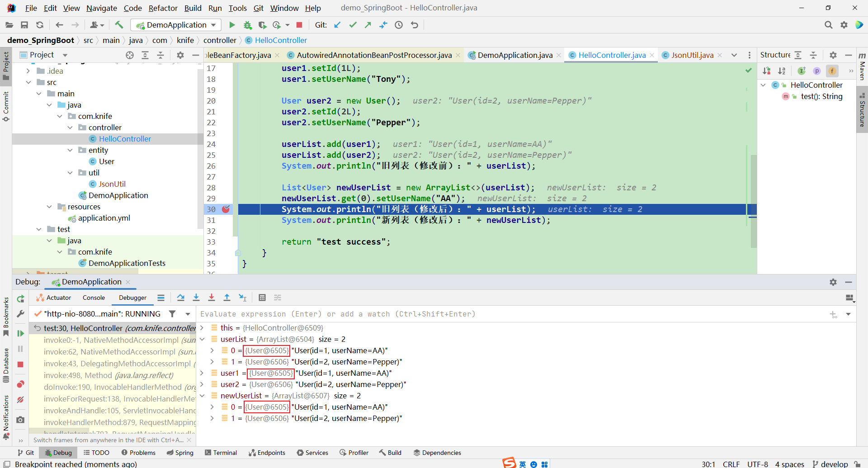Toggle the frames filter funnel icon
The width and height of the screenshot is (868, 468).
(x=172, y=313)
